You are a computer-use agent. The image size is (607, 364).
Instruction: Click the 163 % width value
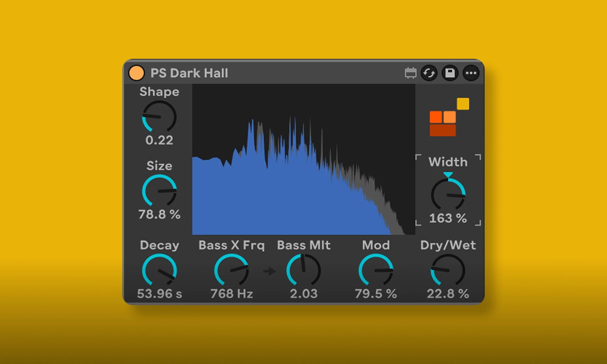tap(448, 218)
